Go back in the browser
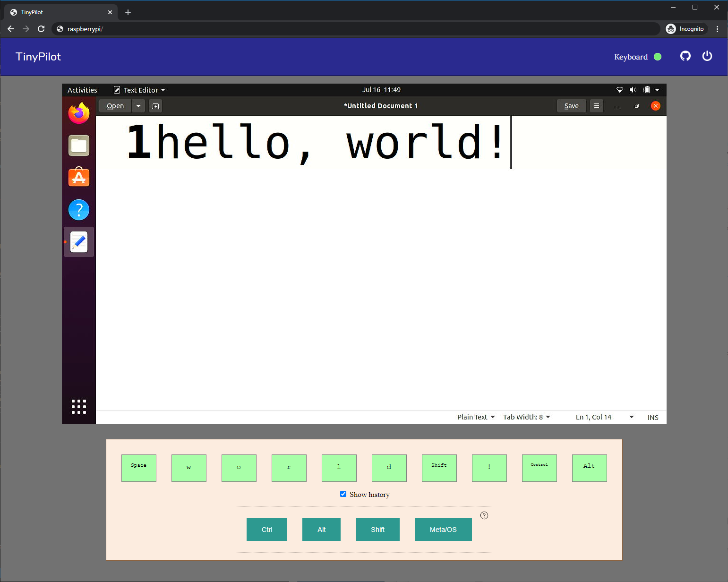Image resolution: width=728 pixels, height=582 pixels. tap(11, 29)
